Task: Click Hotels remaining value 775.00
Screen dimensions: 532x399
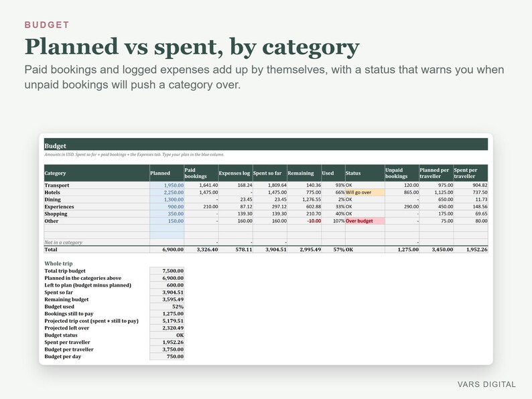Action: point(304,193)
